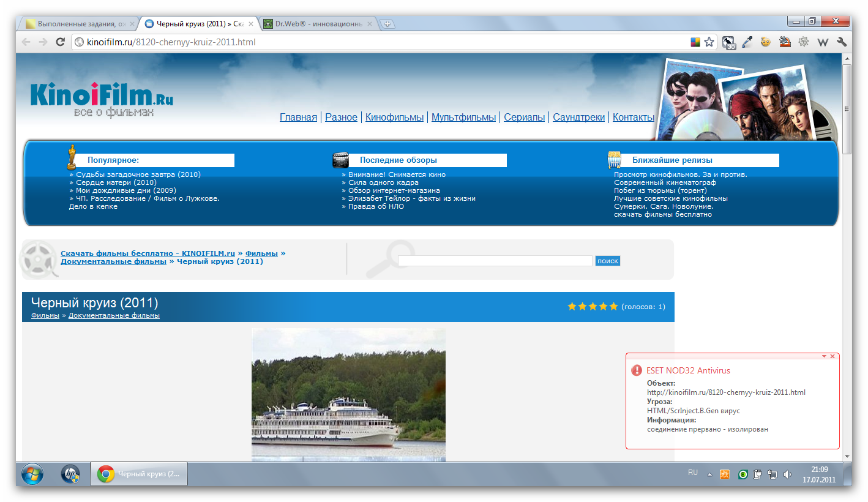868x502 pixels.
Task: Show hidden tray icons arrow
Action: click(x=709, y=474)
